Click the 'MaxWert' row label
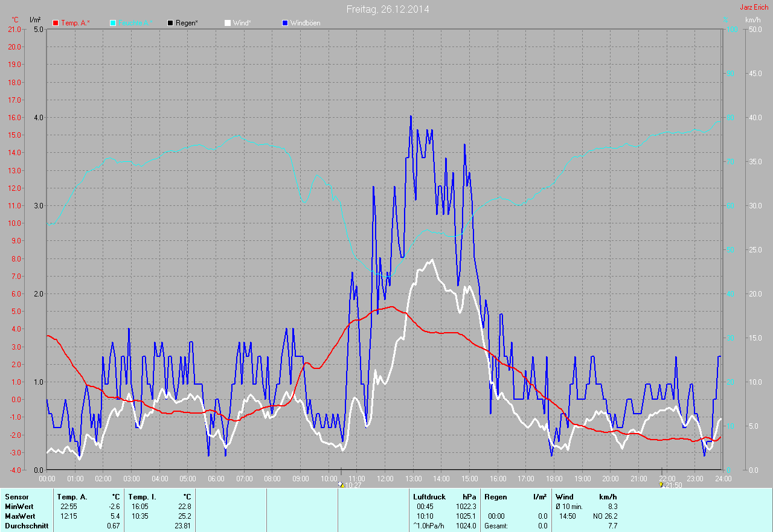Screen dimensions: 773x532 (21, 516)
